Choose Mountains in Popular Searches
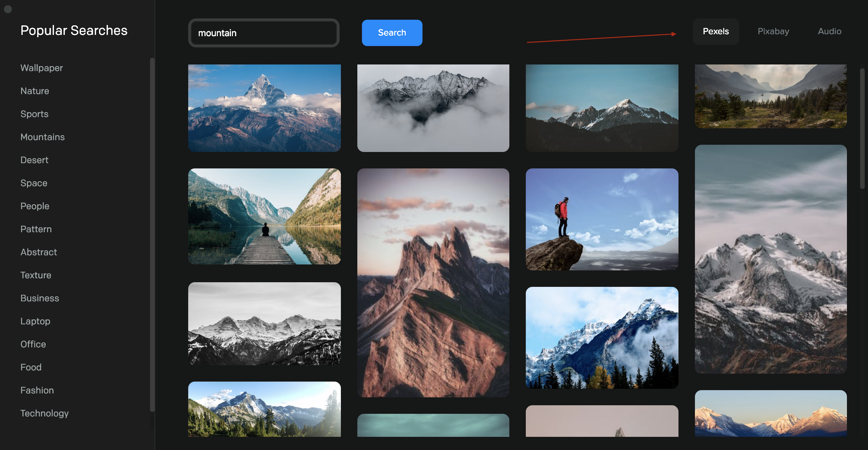 pyautogui.click(x=42, y=137)
